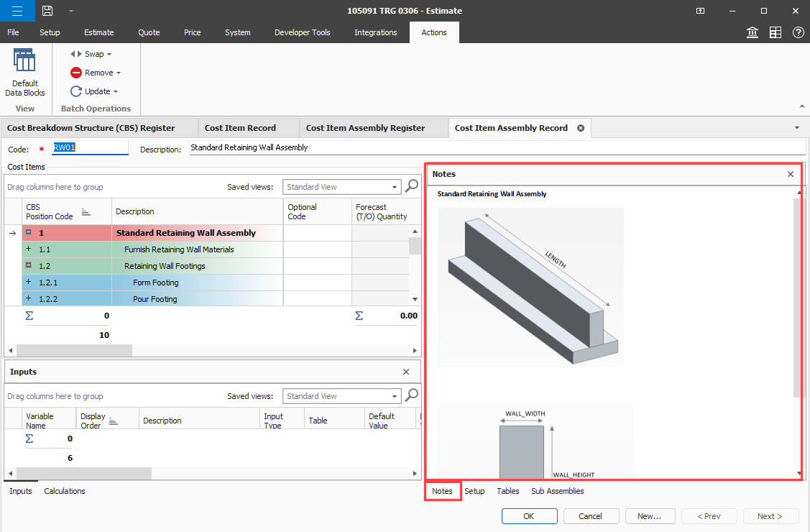Expand the Form Footing row 1.2.1
The image size is (810, 532).
28,283
